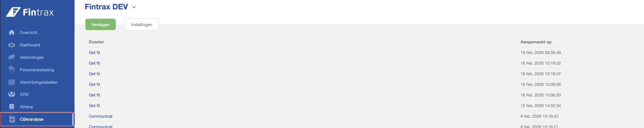Screen dimensions: 644x128
Task: Open the Get fit dossier created 12 feb. 2026
Action: pyautogui.click(x=95, y=106)
